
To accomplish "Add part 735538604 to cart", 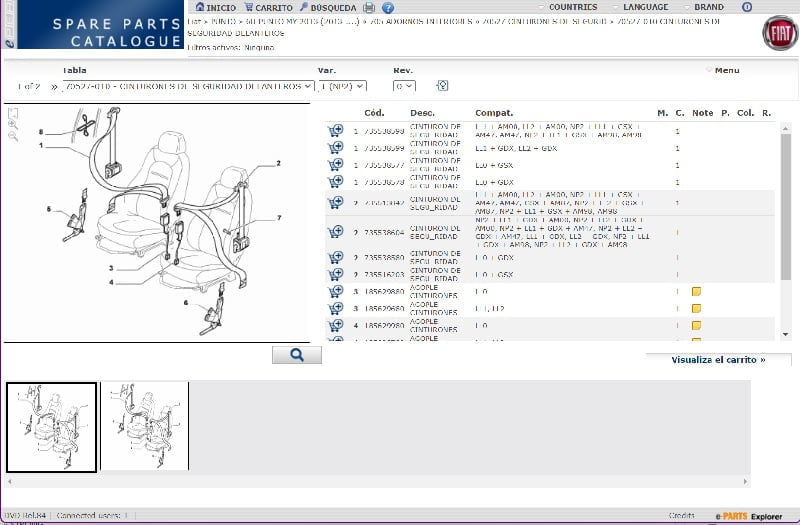I will [x=335, y=232].
